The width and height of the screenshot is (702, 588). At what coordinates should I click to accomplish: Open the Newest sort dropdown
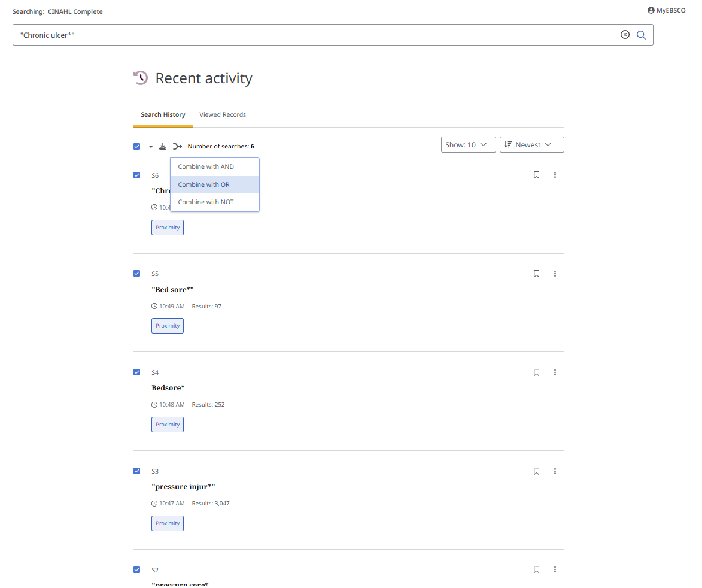(x=531, y=145)
